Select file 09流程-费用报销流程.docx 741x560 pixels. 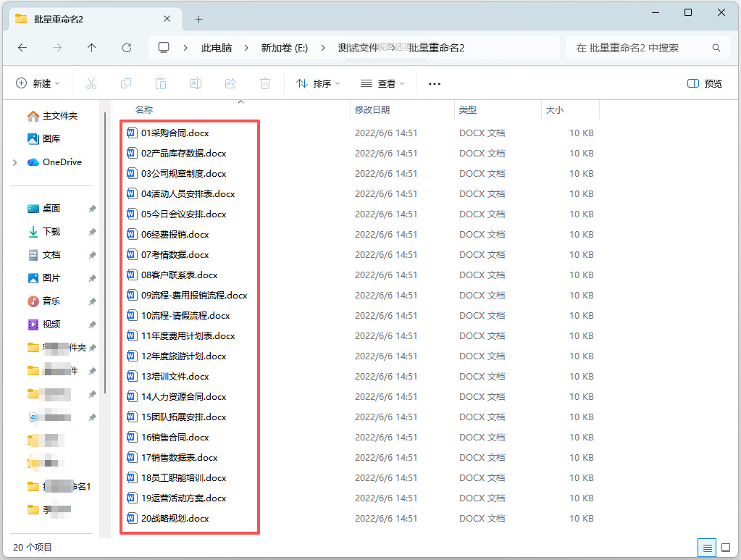(x=194, y=296)
